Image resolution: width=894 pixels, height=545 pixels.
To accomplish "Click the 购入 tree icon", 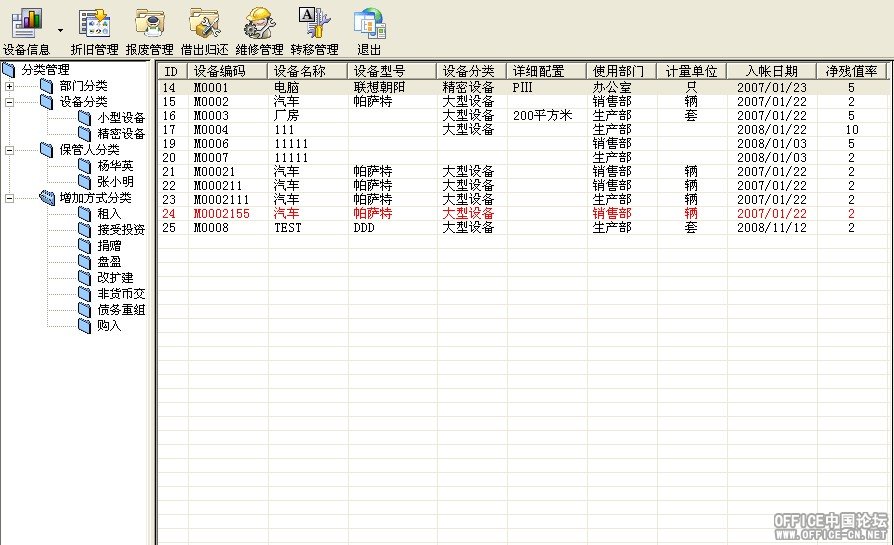I will click(x=84, y=326).
